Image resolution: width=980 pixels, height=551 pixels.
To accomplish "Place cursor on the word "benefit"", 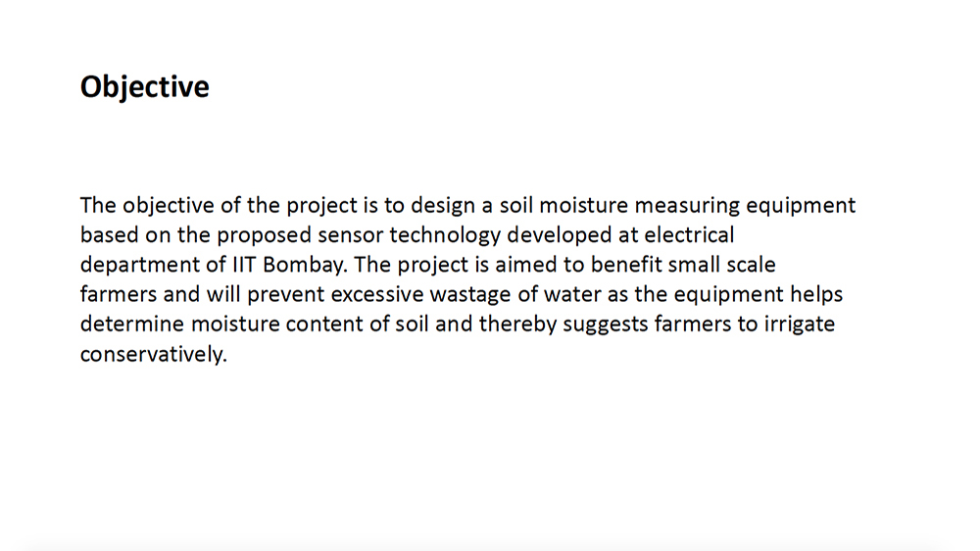I will click(x=626, y=265).
